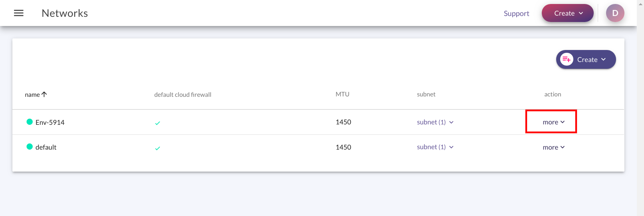The height and width of the screenshot is (216, 644).
Task: Click the default network firewall checkmark
Action: click(x=157, y=148)
